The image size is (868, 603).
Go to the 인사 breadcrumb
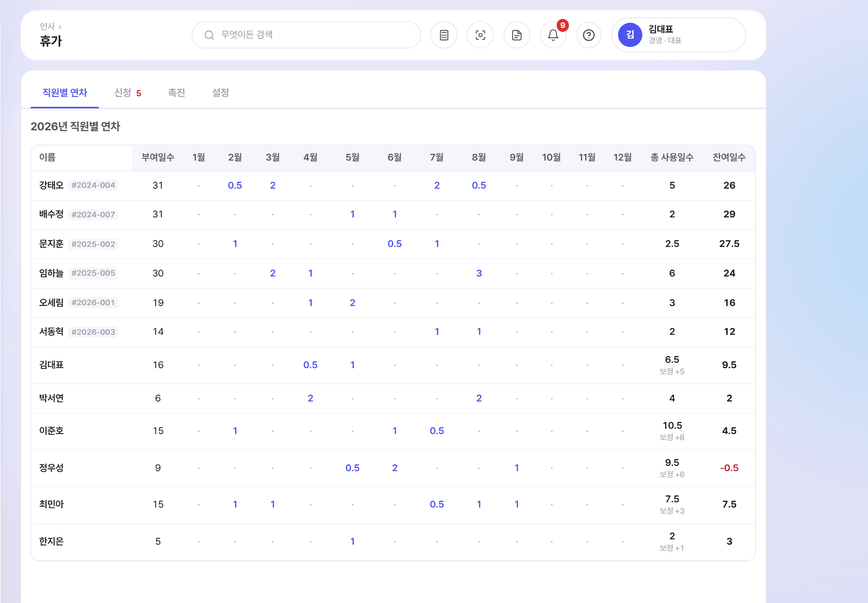(x=47, y=26)
